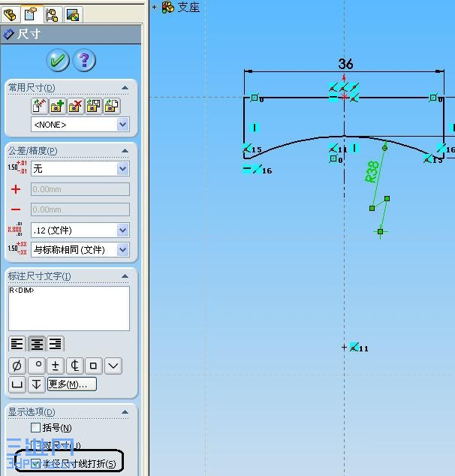Viewport: 455px width, 476px height.
Task: Open the <NONE> favorites dropdown
Action: coord(80,125)
